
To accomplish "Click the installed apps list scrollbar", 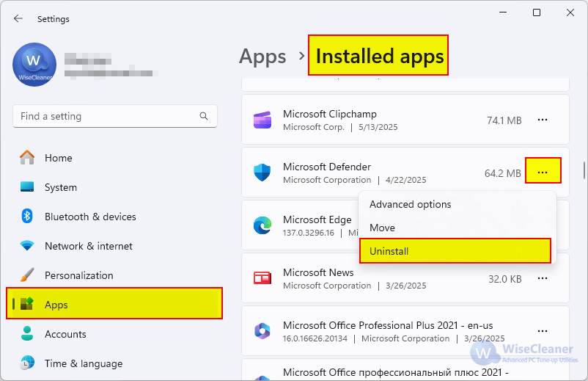I will tap(584, 170).
